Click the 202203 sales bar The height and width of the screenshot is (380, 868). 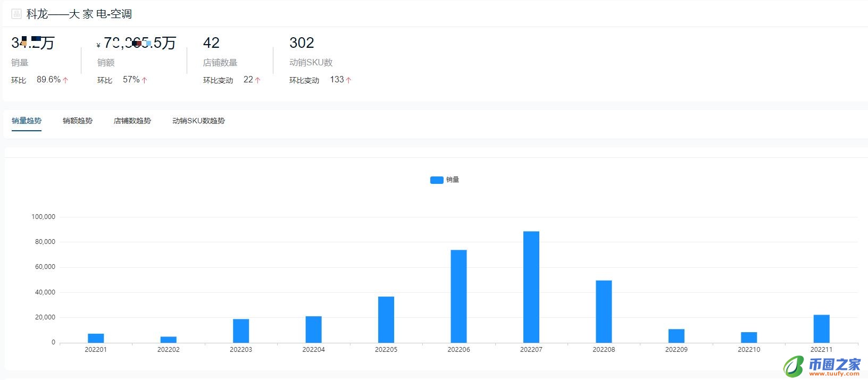point(241,331)
